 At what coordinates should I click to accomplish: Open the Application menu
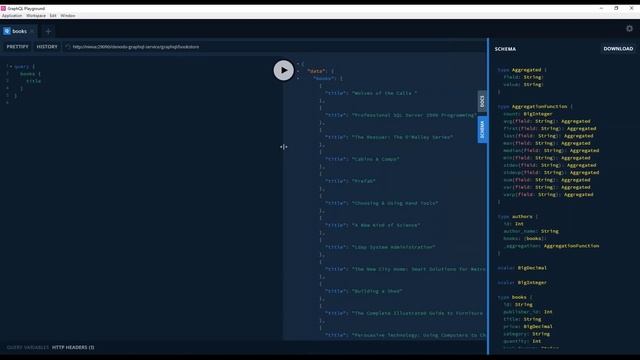[12, 16]
